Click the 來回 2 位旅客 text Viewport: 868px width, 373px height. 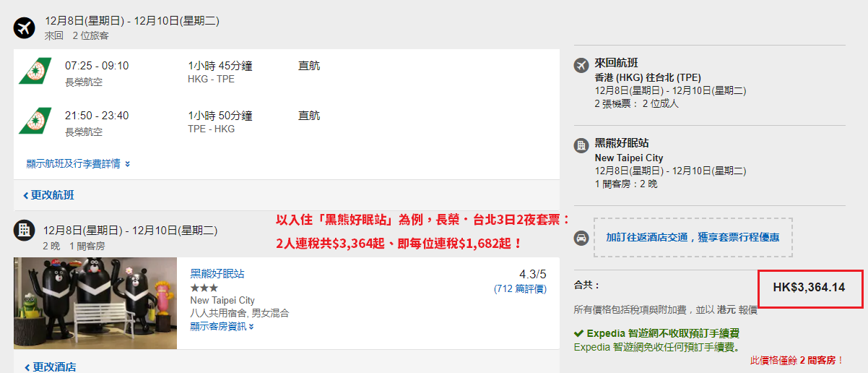pyautogui.click(x=77, y=35)
